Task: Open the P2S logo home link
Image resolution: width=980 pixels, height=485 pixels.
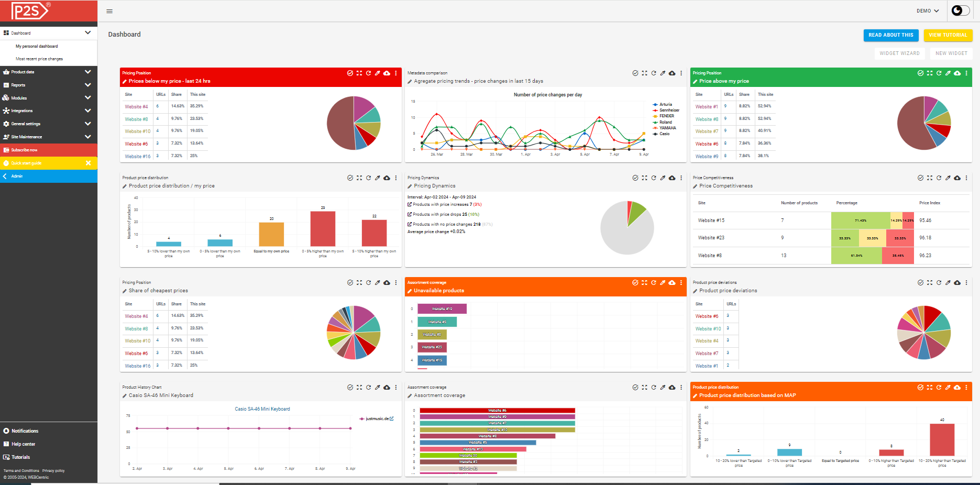Action: point(30,10)
